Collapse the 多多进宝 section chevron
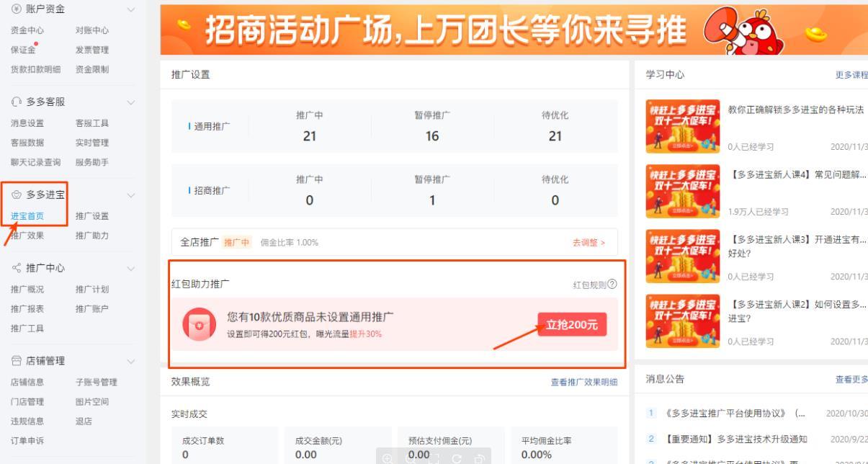 [130, 195]
